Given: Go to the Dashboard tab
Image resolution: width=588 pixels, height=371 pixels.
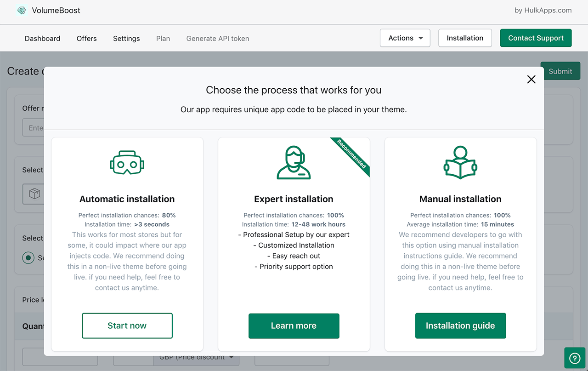Looking at the screenshot, I should (x=42, y=39).
